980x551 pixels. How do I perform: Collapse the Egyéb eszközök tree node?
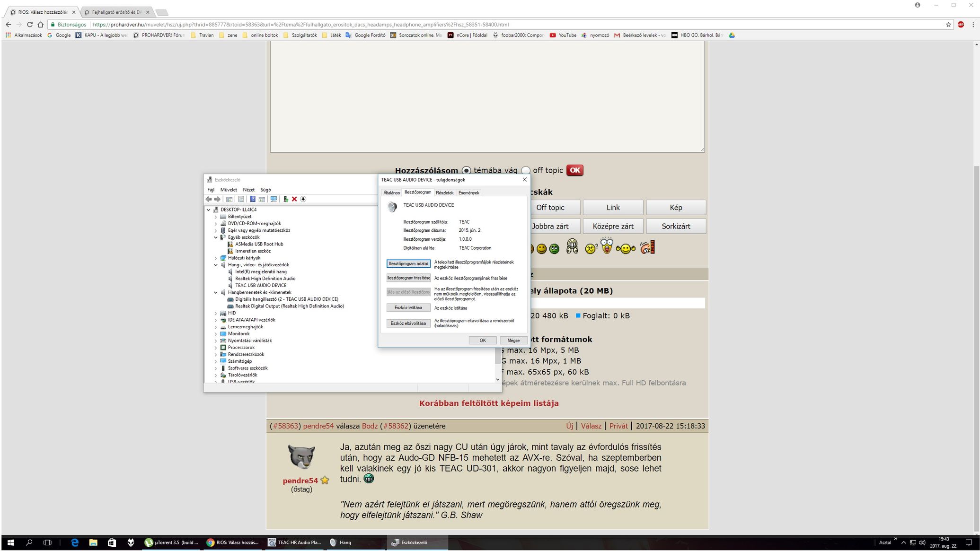click(216, 237)
